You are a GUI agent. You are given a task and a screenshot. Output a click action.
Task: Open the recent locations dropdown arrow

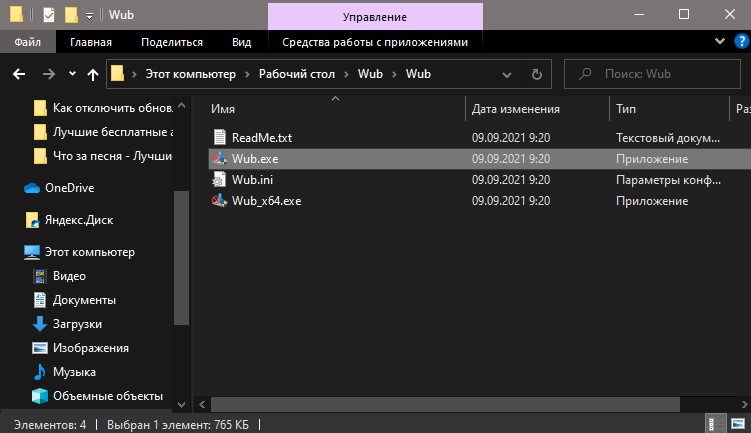72,74
